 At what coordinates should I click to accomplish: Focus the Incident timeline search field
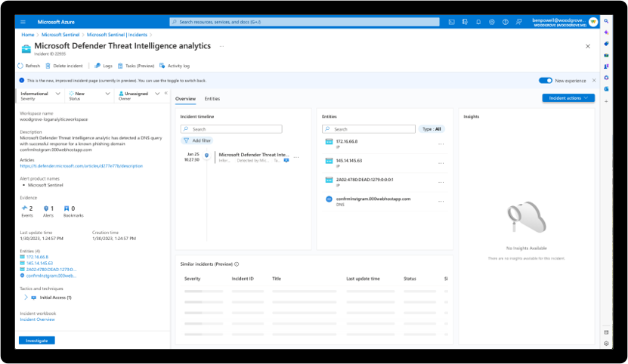pyautogui.click(x=231, y=129)
